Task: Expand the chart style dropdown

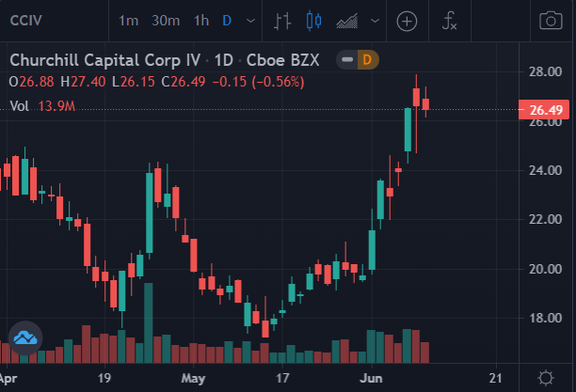Action: coord(375,21)
